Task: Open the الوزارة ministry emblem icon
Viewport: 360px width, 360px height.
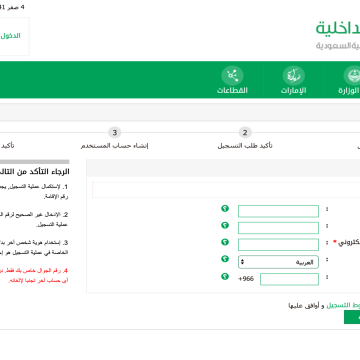Action: pos(353,76)
